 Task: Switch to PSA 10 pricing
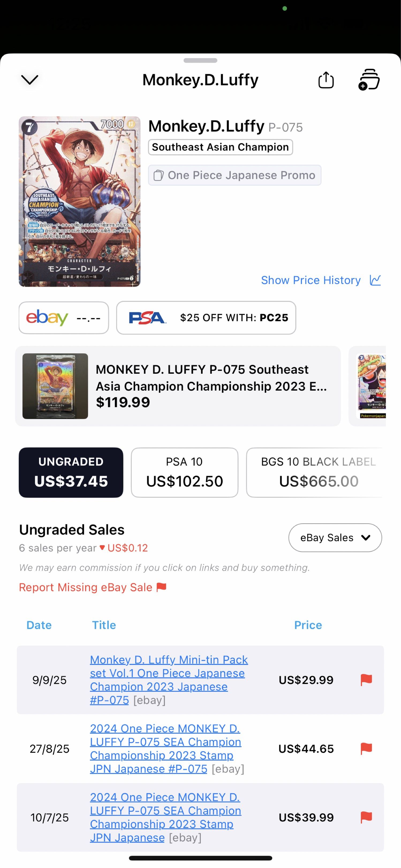coord(184,472)
